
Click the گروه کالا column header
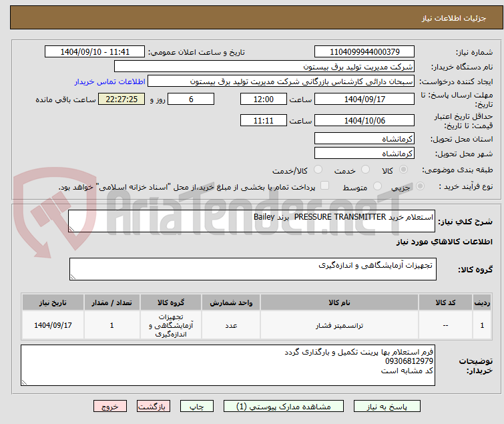[x=171, y=302]
